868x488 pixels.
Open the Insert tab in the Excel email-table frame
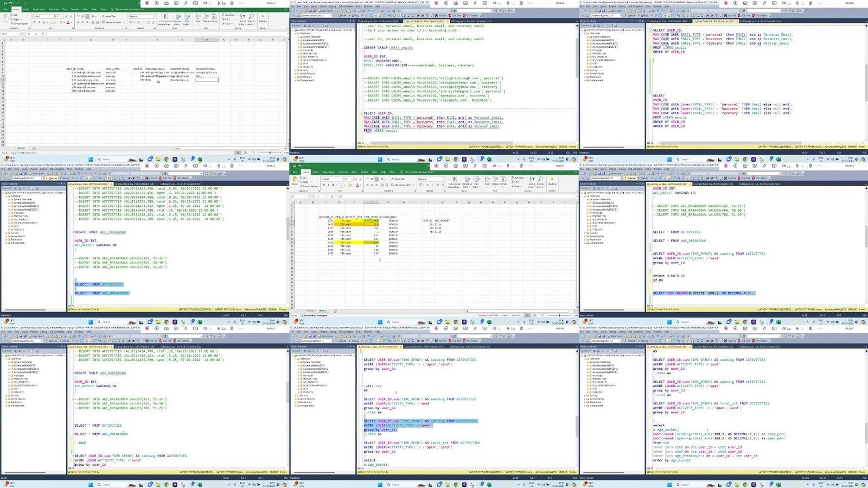coord(26,9)
